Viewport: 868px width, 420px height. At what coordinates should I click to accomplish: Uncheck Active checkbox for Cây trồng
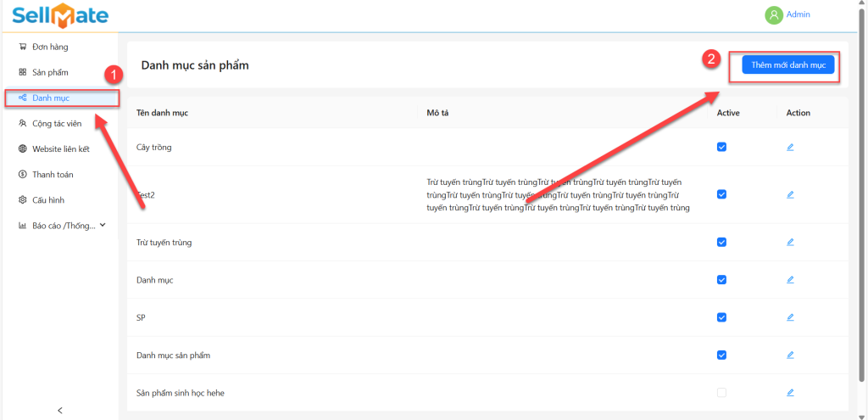721,147
